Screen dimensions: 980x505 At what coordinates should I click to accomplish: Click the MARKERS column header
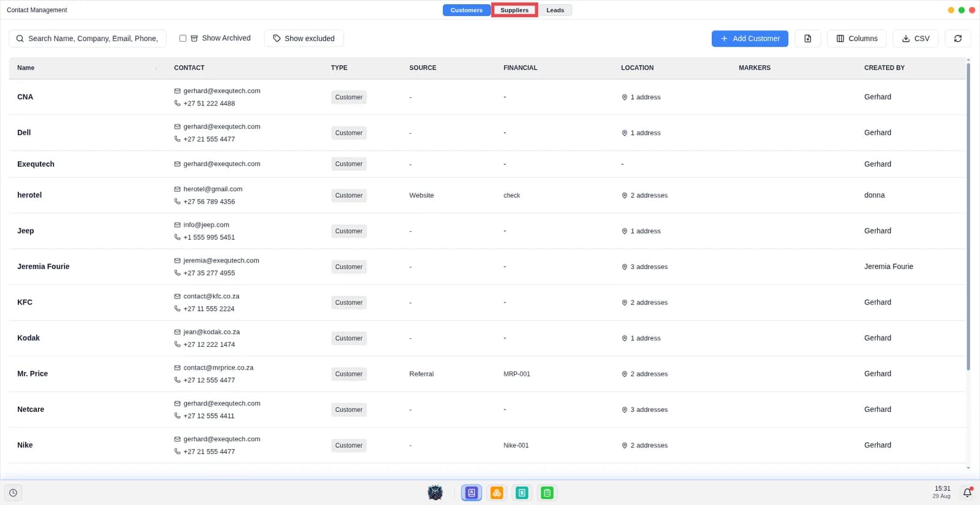(755, 68)
